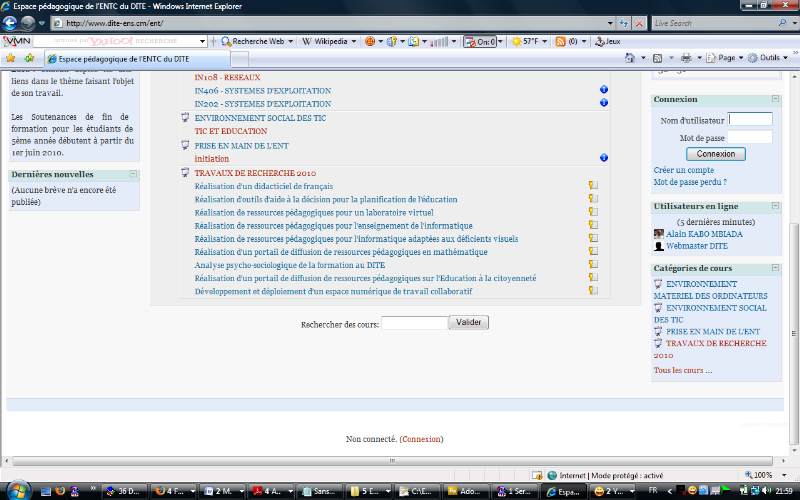800x500 pixels.
Task: Go to the Home page icon
Action: tap(630, 58)
